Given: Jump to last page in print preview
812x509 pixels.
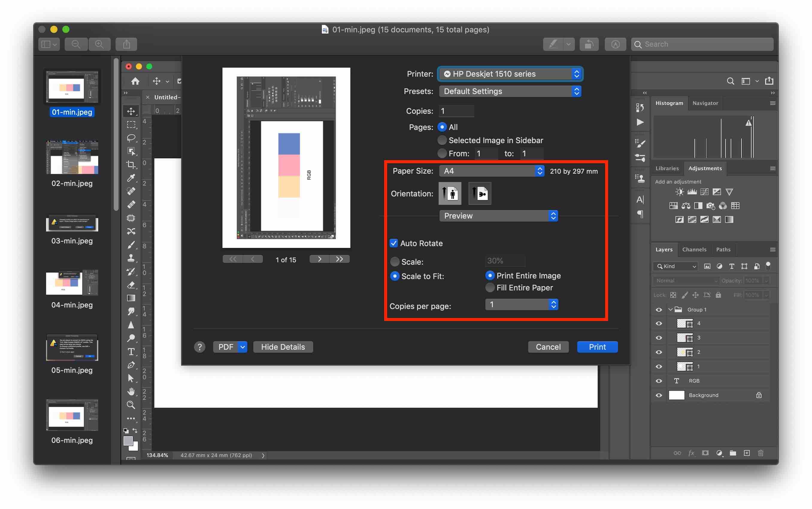Looking at the screenshot, I should (x=339, y=259).
